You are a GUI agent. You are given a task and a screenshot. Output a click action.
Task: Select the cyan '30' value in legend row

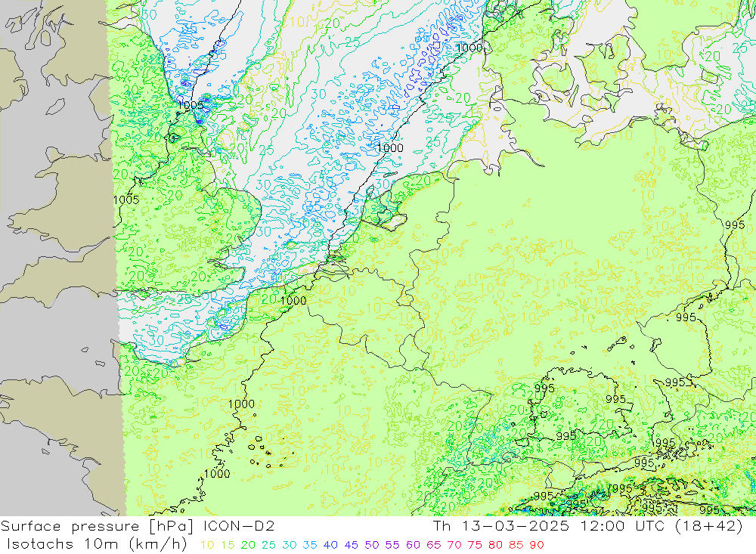[x=290, y=546]
